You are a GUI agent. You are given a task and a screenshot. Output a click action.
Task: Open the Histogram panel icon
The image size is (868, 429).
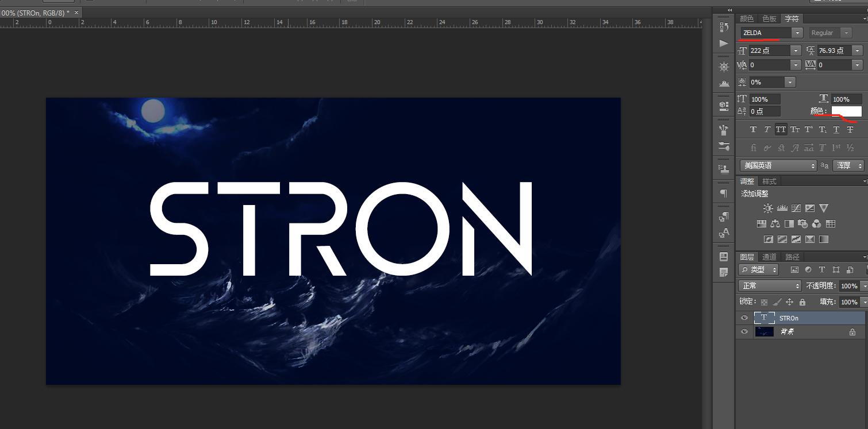[x=724, y=83]
